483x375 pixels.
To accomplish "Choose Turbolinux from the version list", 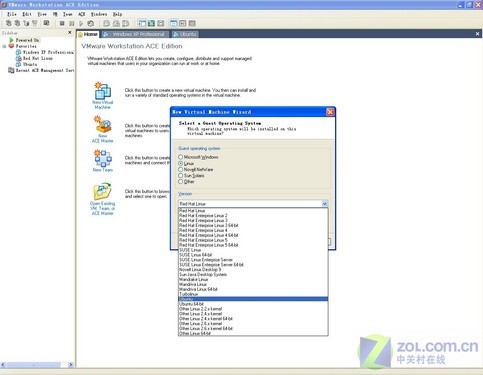I will (253, 294).
